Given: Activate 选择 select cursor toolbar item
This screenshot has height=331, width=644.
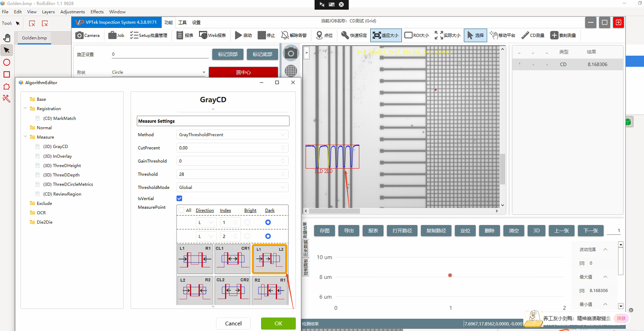Looking at the screenshot, I should (x=475, y=35).
